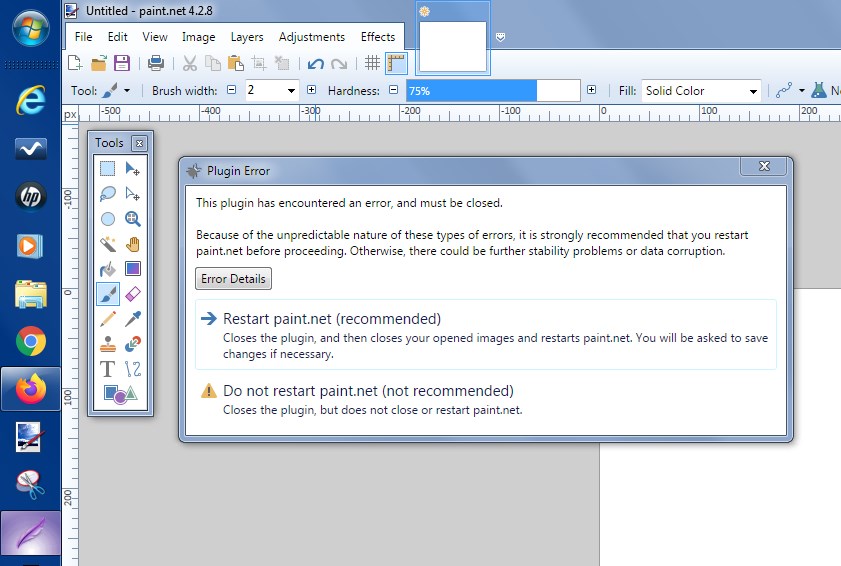Toggle the pixel grid icon
The width and height of the screenshot is (841, 566).
pos(372,63)
